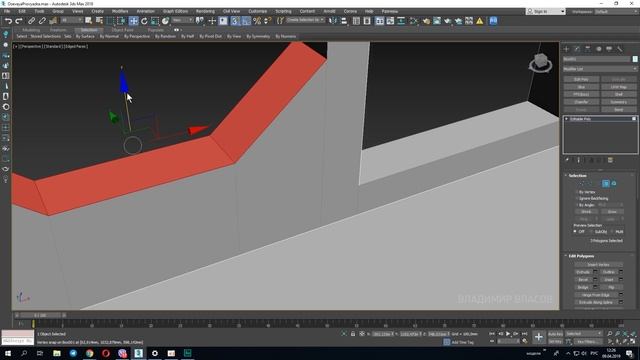Collapse the Selection rollout
This screenshot has height=360, width=640.
(x=577, y=176)
